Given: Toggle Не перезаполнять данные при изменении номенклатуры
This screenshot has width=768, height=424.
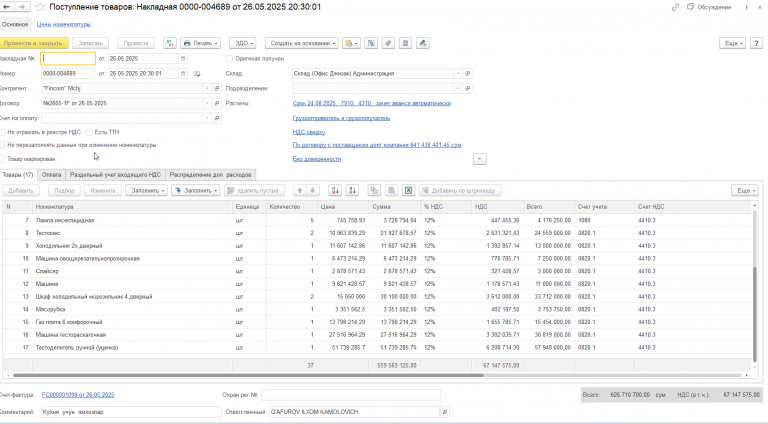Looking at the screenshot, I should [x=2, y=145].
